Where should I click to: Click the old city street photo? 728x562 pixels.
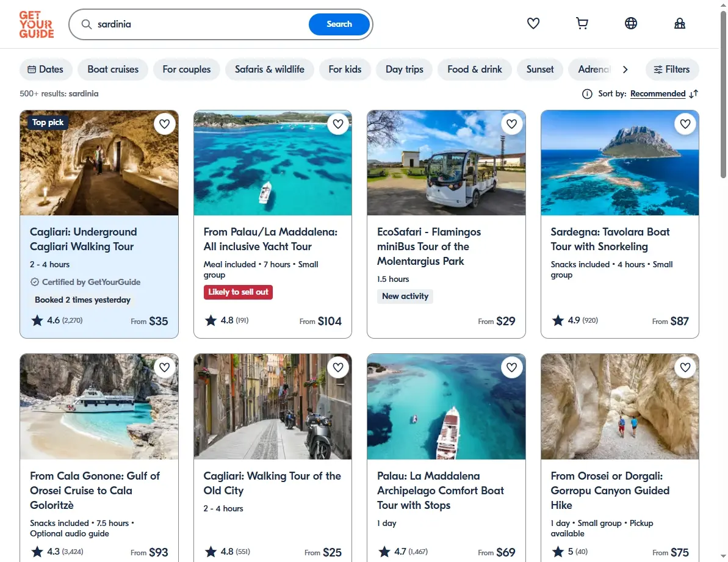pos(273,406)
